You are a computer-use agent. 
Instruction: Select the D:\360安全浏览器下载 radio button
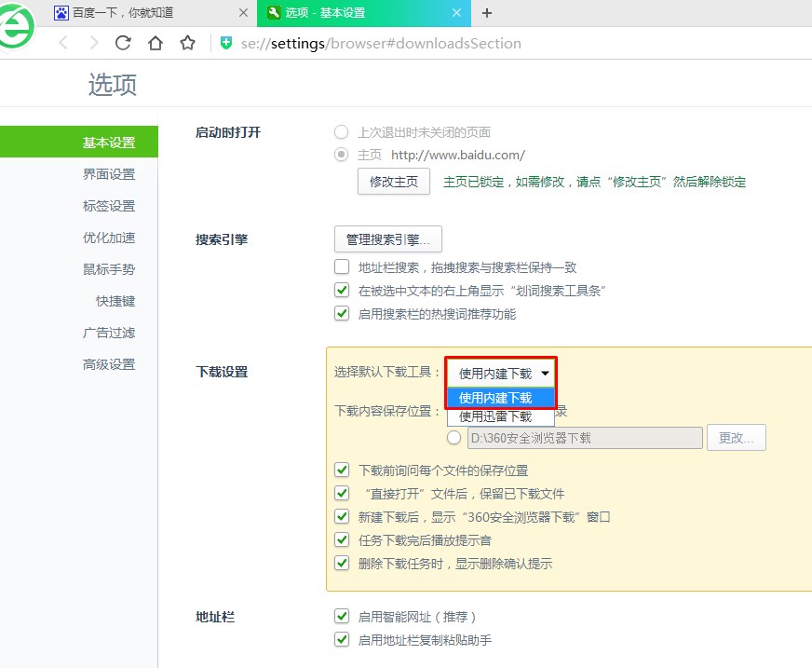point(454,438)
